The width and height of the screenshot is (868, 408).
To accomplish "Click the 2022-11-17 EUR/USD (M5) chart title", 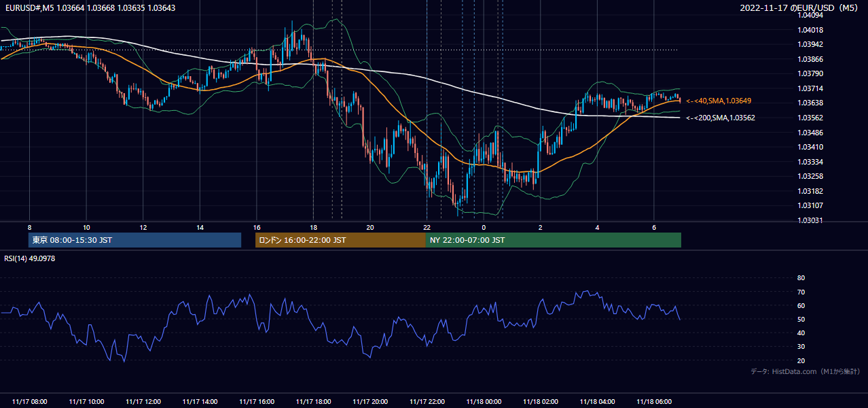I will point(799,8).
